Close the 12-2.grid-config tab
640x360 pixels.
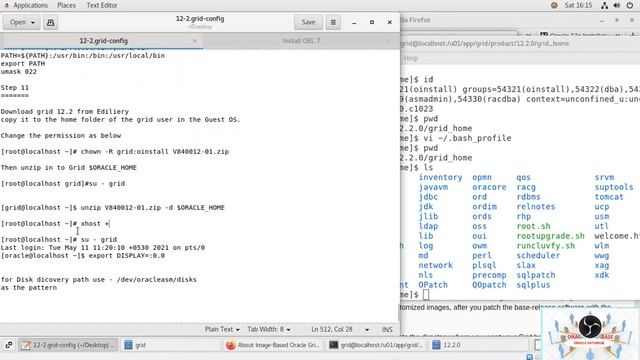coord(195,41)
